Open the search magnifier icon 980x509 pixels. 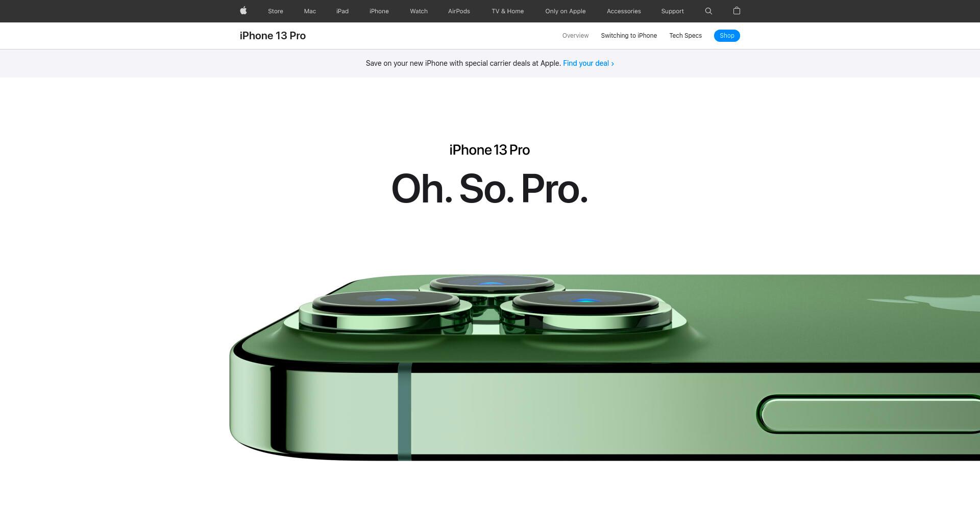[x=708, y=11]
